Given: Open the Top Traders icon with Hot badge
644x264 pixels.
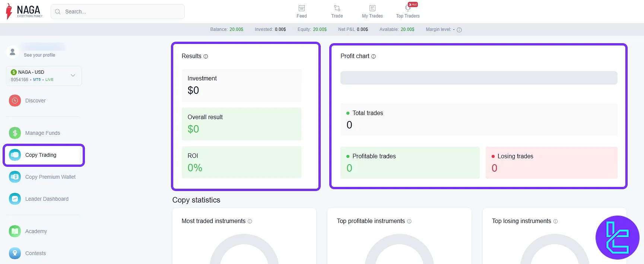Looking at the screenshot, I should [x=408, y=7].
